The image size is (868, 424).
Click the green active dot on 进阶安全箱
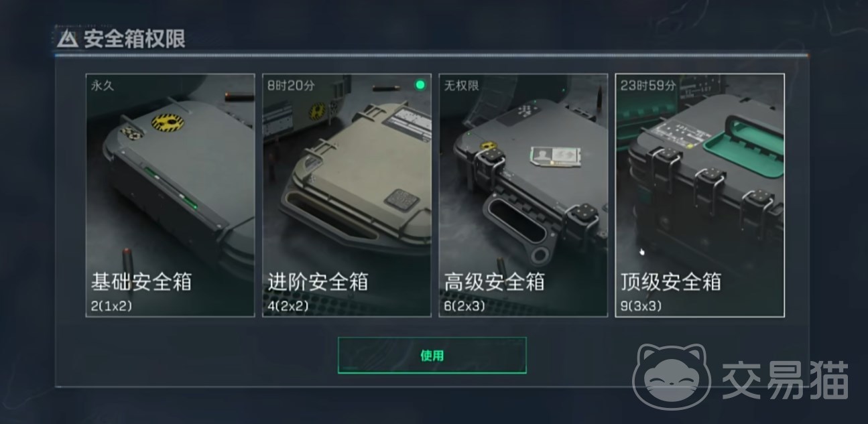420,85
